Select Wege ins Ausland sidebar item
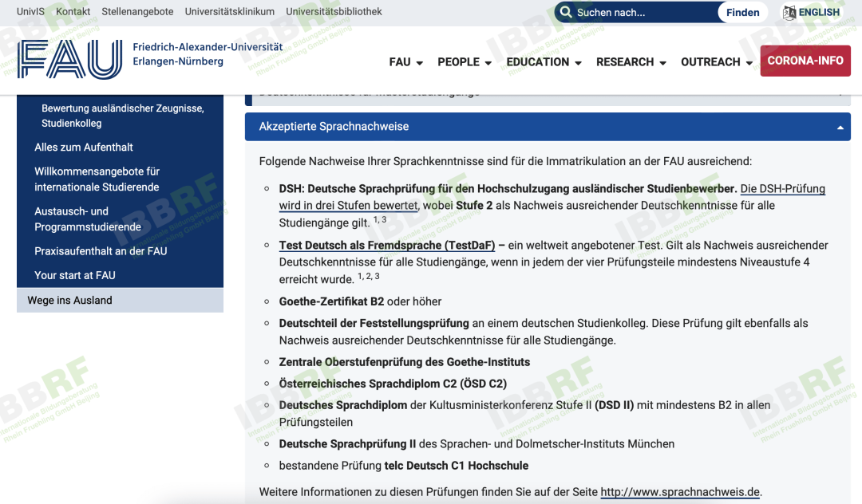 (x=120, y=301)
